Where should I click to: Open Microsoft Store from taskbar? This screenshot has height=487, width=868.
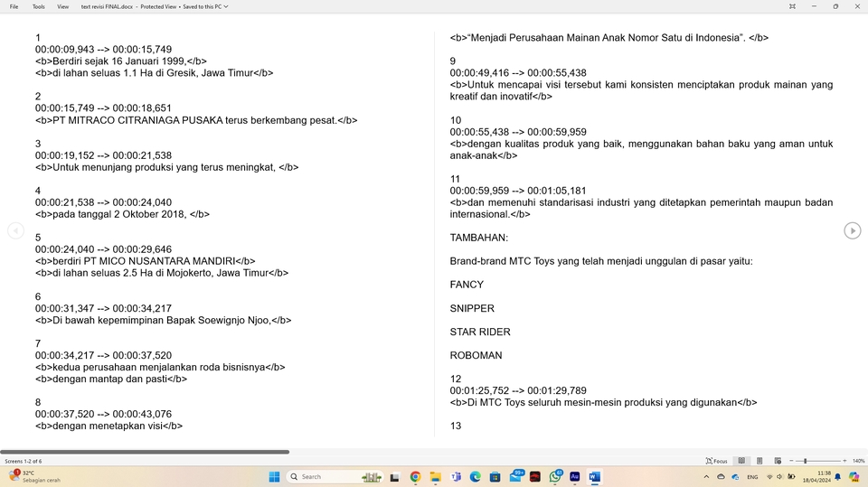[x=495, y=476]
